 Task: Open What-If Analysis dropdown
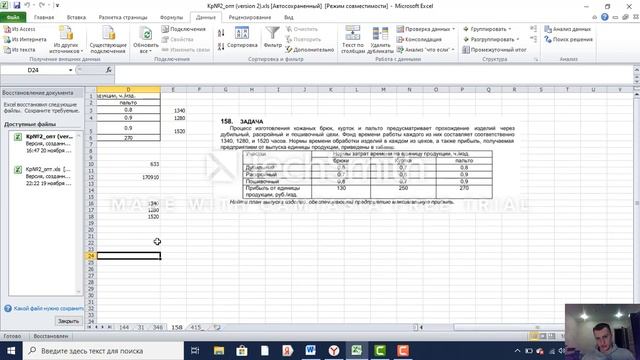[x=426, y=50]
